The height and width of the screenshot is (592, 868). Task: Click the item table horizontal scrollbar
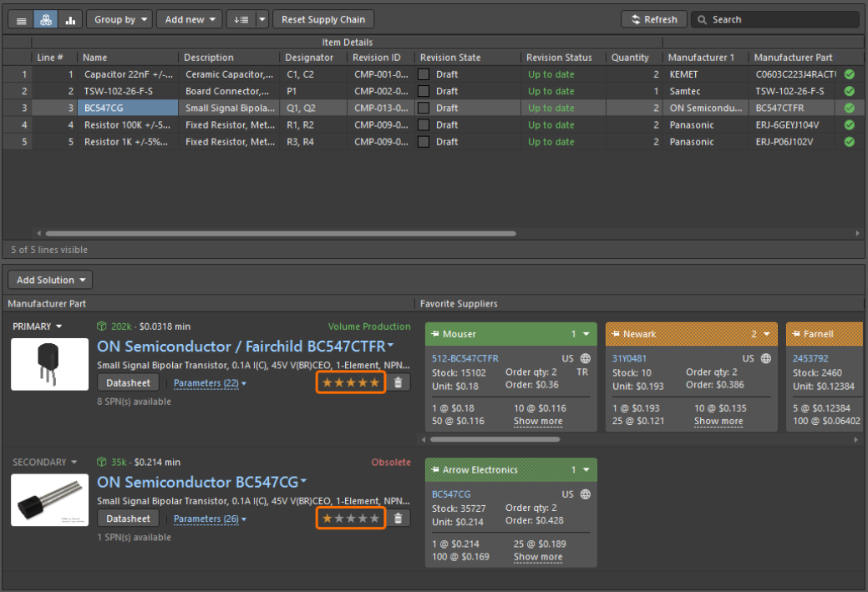tap(281, 234)
